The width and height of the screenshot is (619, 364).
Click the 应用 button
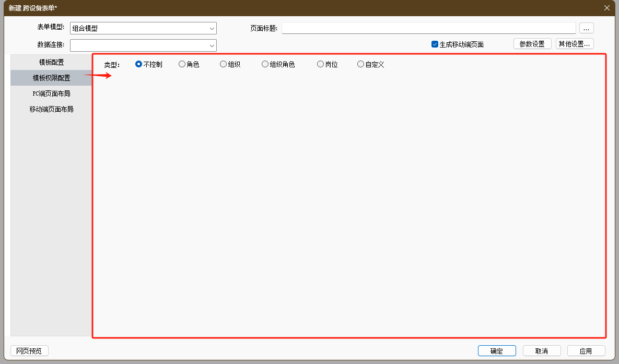tap(586, 351)
